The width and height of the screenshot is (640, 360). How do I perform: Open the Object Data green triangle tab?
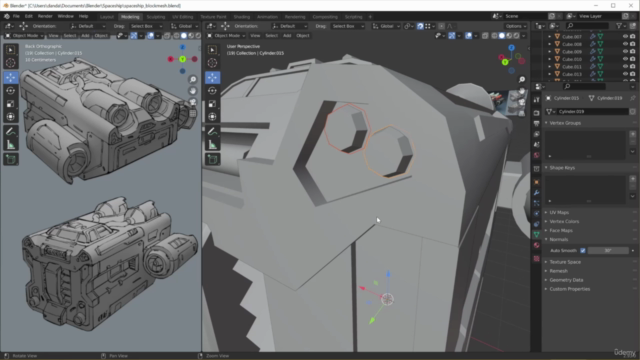[x=536, y=235]
